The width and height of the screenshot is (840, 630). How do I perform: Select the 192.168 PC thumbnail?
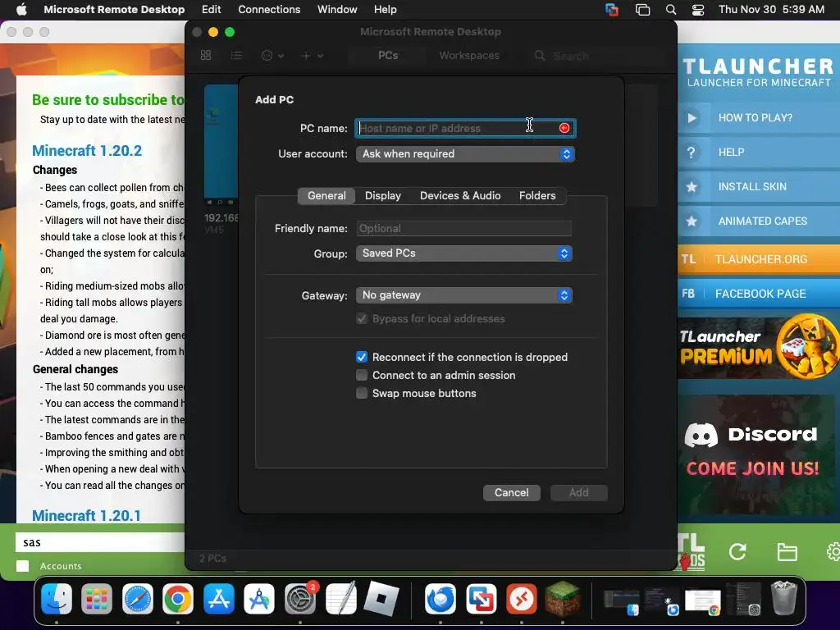click(221, 144)
